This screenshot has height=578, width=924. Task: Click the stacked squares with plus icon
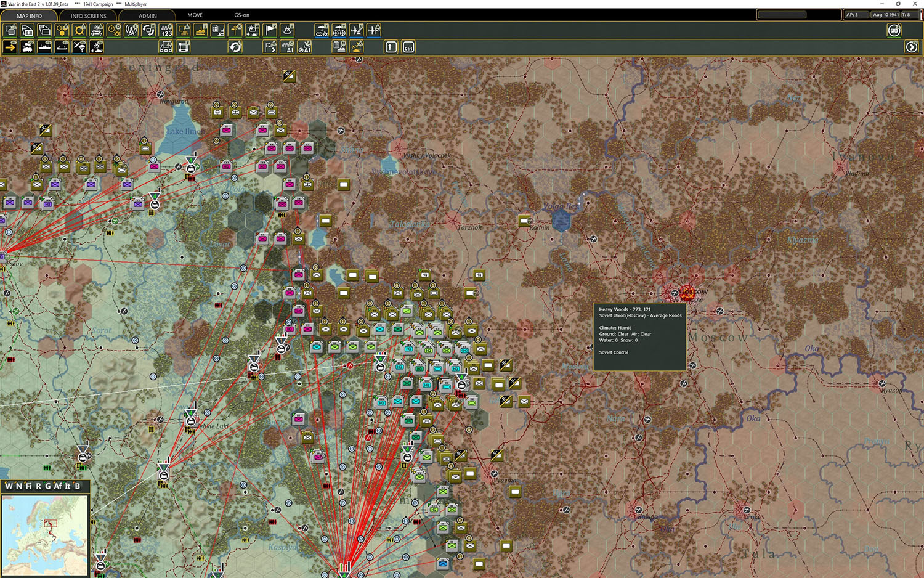click(28, 30)
